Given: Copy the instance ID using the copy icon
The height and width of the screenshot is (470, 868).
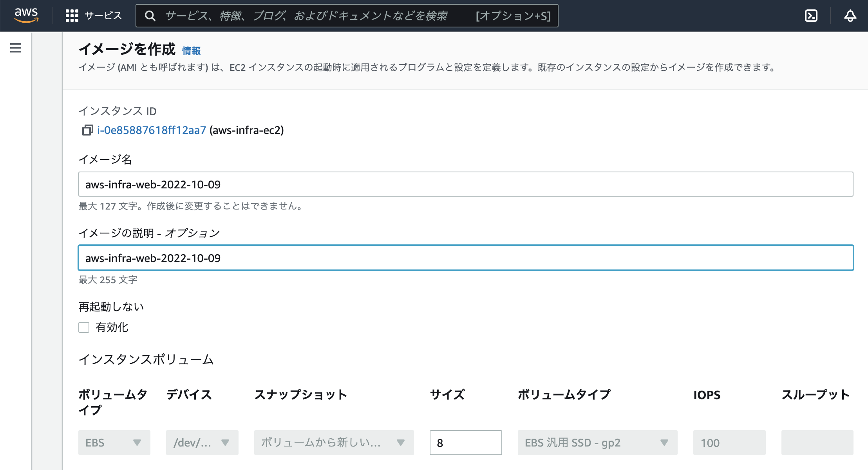Looking at the screenshot, I should pyautogui.click(x=87, y=131).
